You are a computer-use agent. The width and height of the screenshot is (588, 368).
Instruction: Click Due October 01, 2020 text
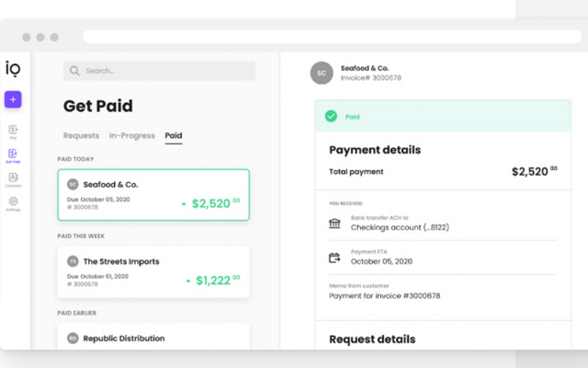[97, 276]
